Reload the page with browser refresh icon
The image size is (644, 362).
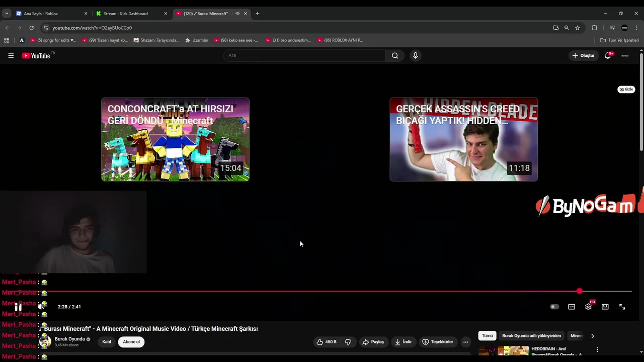click(x=31, y=28)
